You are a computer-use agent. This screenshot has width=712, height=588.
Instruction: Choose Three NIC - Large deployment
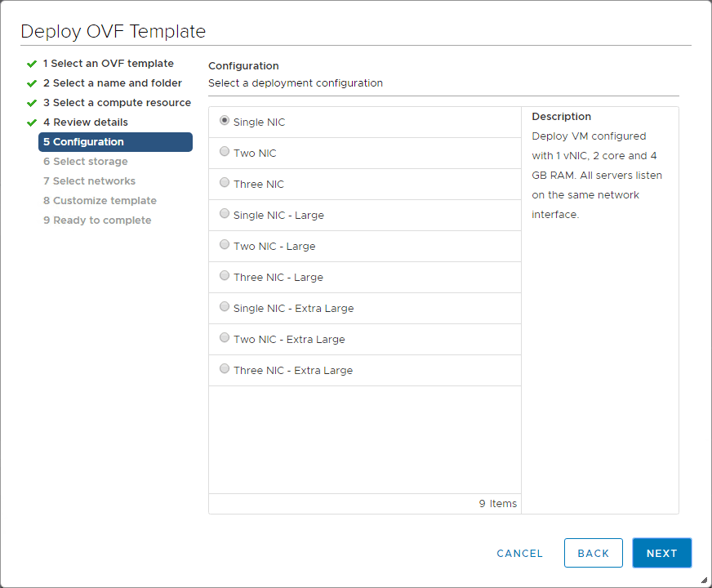[x=225, y=275]
